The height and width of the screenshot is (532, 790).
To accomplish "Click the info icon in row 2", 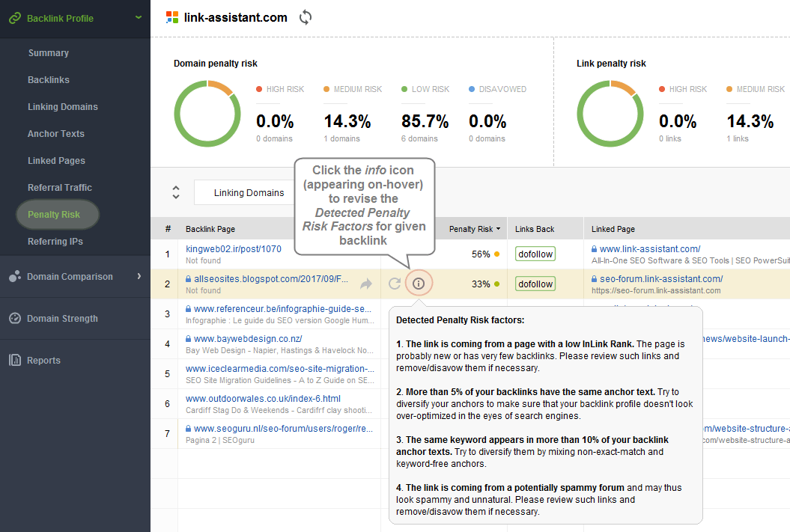I will [419, 284].
